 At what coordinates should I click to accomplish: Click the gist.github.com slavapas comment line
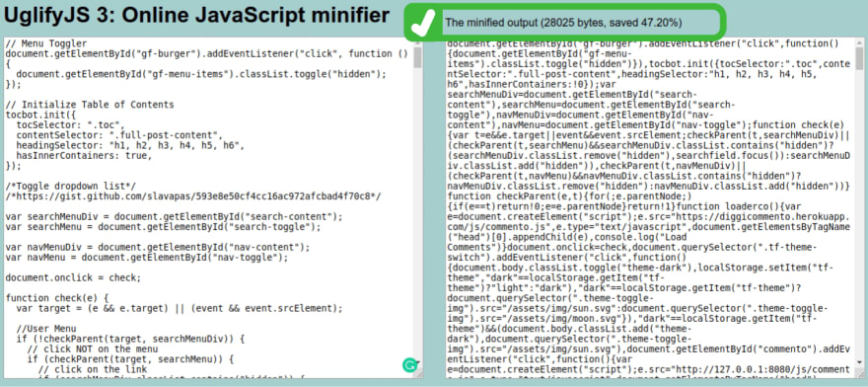193,196
